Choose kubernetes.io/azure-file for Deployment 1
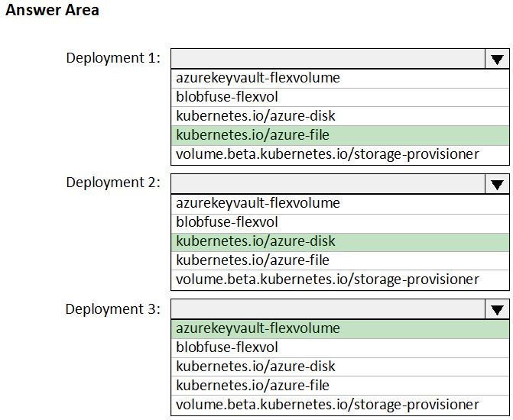 coord(340,135)
